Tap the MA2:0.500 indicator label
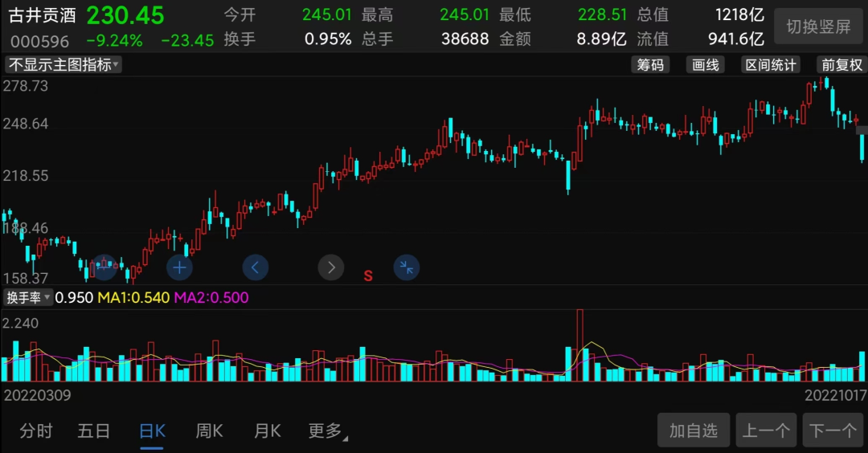This screenshot has height=453, width=868. pos(211,297)
